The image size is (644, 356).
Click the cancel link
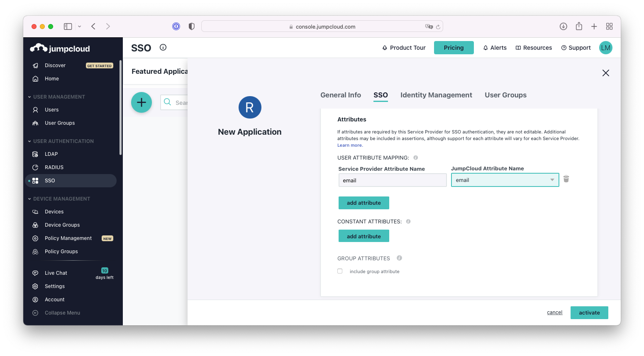pyautogui.click(x=555, y=312)
